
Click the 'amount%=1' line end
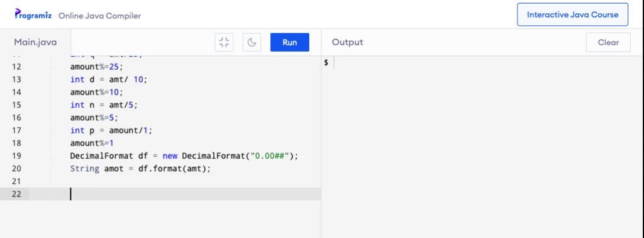[113, 143]
